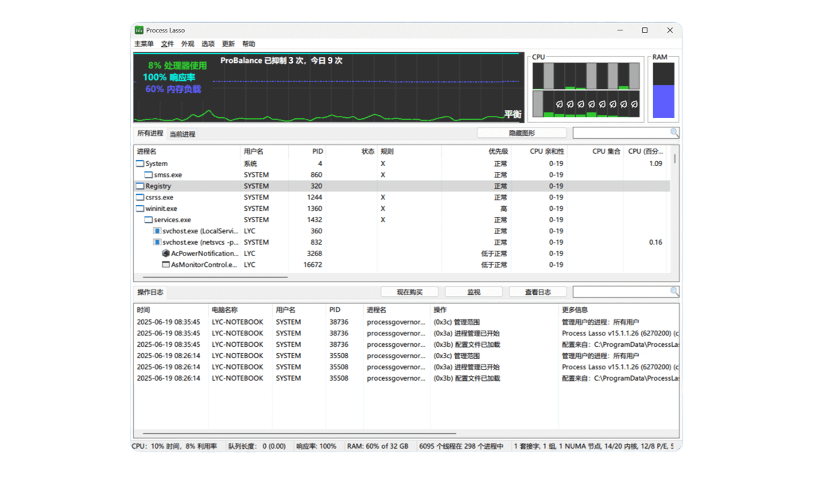Screen dimensions: 814x504
Task: Sort by PID column in process list
Action: 307,151
